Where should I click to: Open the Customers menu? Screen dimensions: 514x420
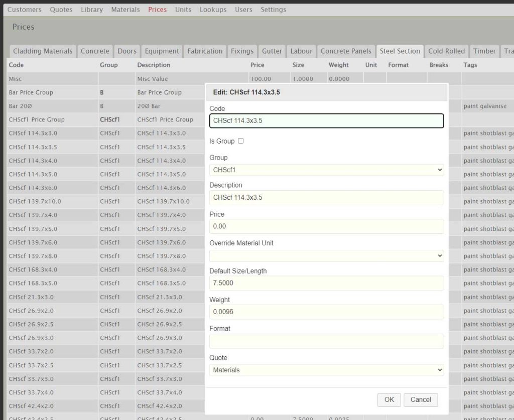25,10
